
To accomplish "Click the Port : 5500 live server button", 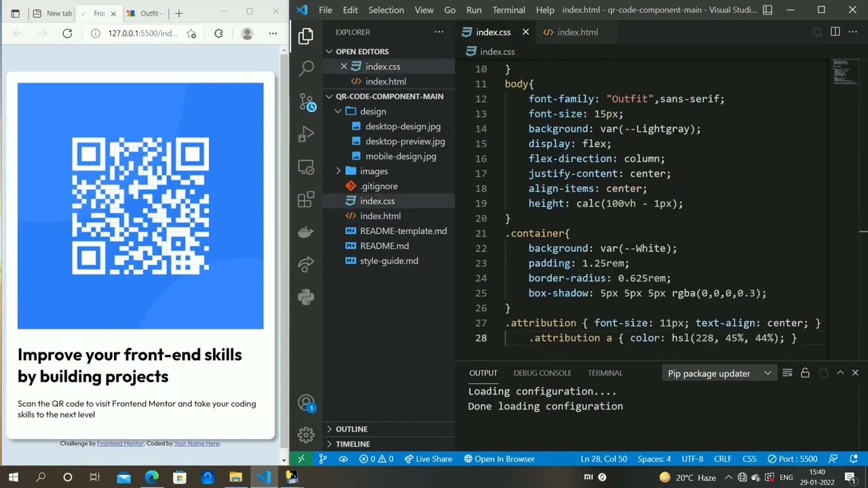I will [792, 459].
